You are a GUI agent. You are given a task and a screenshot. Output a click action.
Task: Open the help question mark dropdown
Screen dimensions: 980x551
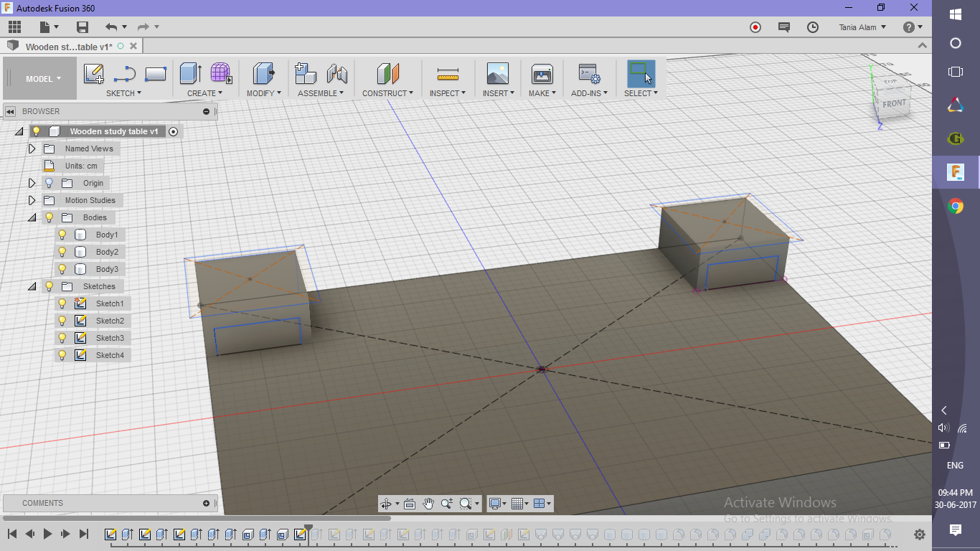point(913,27)
